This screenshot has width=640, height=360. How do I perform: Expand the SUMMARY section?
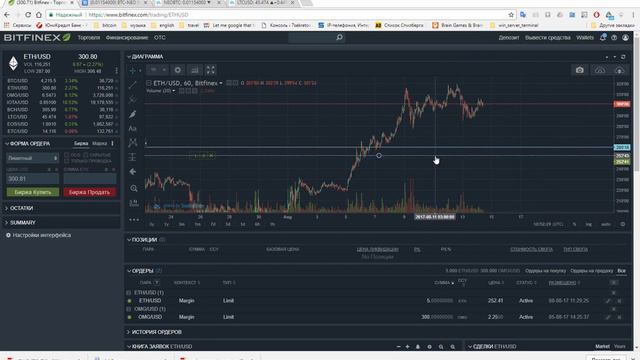click(x=7, y=222)
